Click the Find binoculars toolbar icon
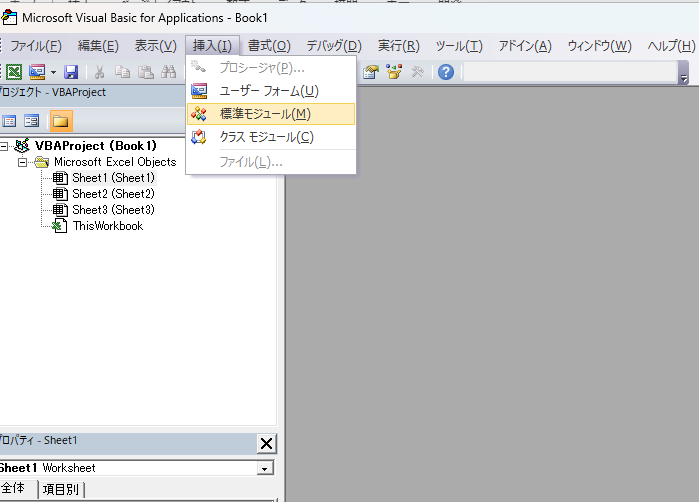Screen dimensions: 699x502 (169, 72)
